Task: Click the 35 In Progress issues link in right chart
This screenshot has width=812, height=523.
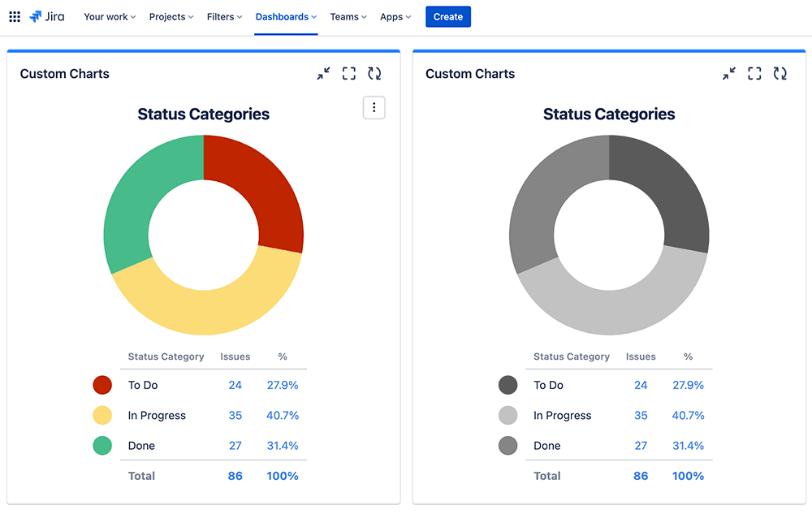Action: point(641,415)
